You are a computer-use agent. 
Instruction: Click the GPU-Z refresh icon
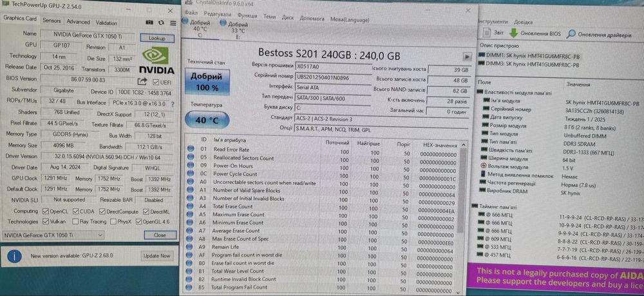tap(162, 23)
